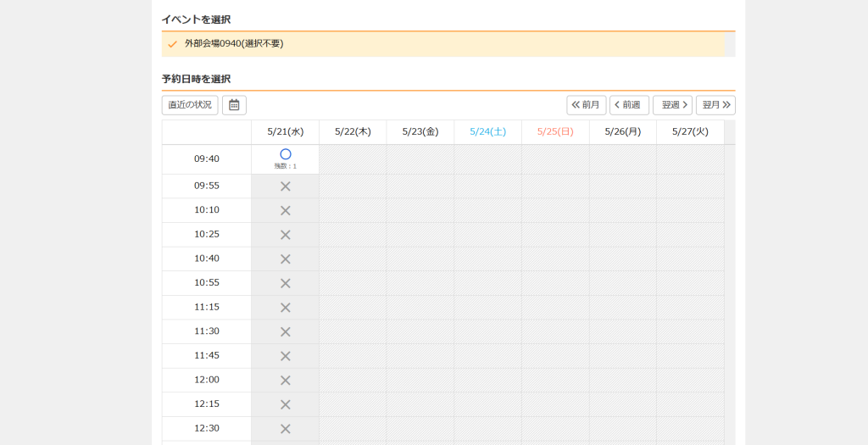Click the 5/24(土) column header
This screenshot has height=445, width=868.
pos(487,132)
